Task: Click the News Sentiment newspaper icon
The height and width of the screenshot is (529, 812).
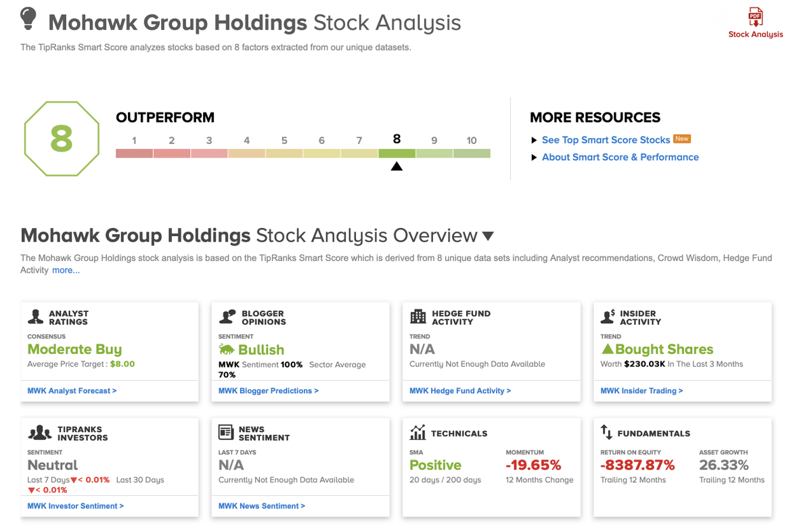Action: 226,432
